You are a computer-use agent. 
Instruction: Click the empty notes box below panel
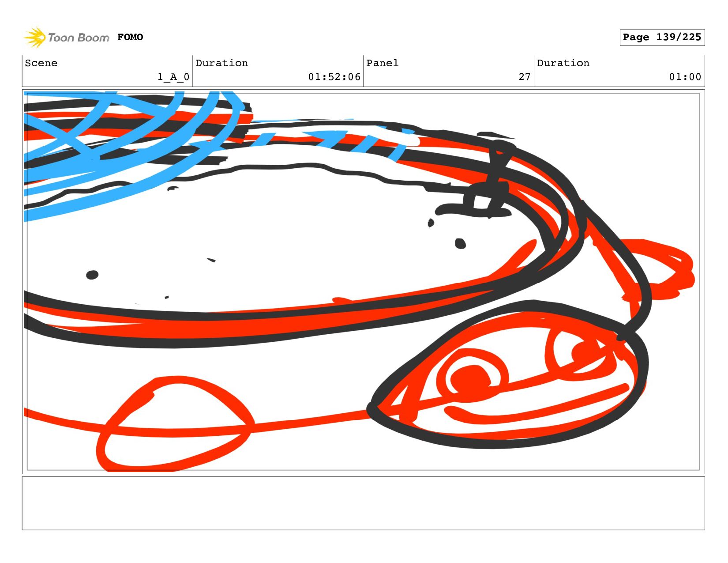click(363, 503)
